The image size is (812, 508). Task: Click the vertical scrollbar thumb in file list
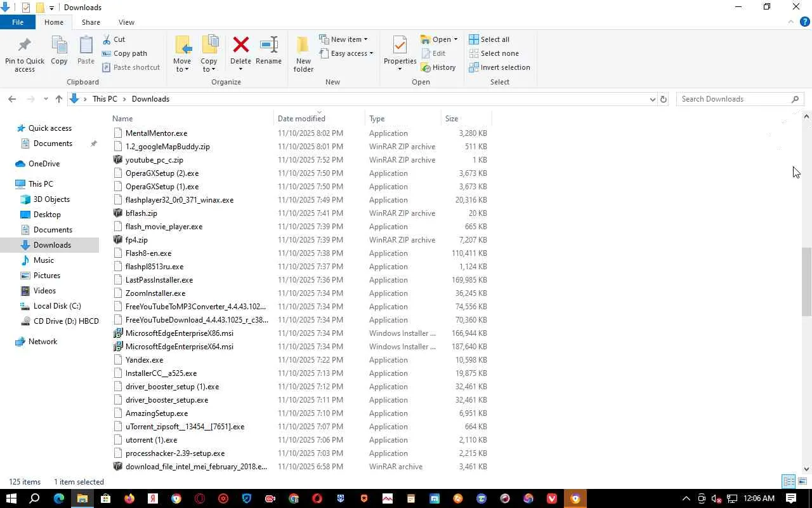coord(806,281)
